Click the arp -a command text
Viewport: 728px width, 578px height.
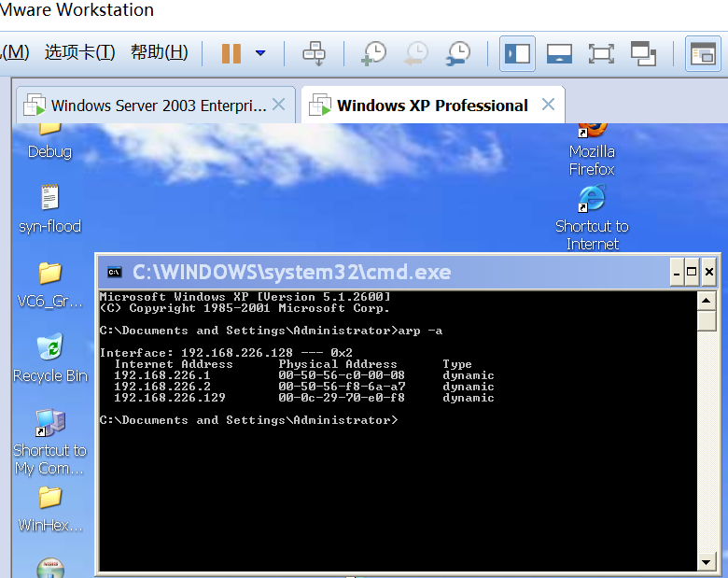click(x=420, y=331)
